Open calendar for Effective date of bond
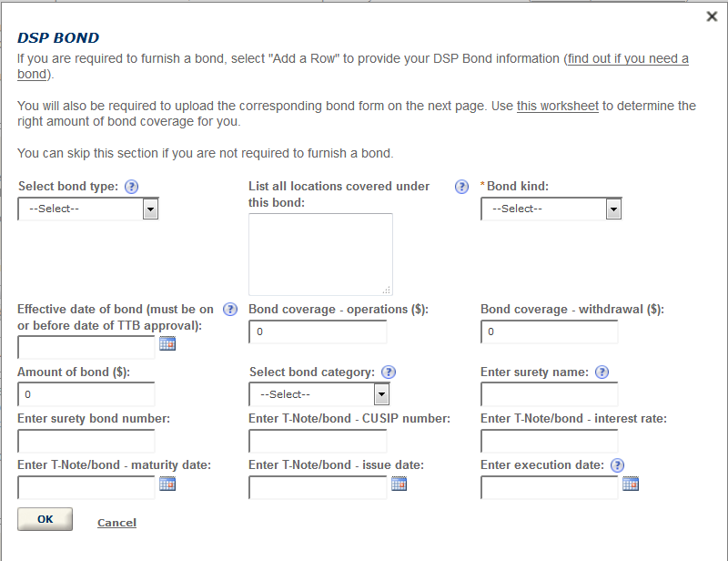The width and height of the screenshot is (728, 561). tap(167, 343)
